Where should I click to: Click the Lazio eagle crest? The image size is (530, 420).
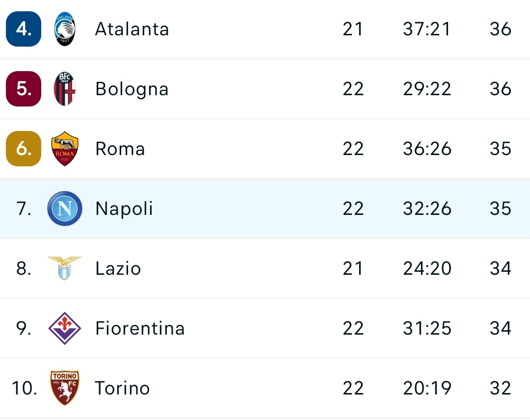(x=64, y=268)
